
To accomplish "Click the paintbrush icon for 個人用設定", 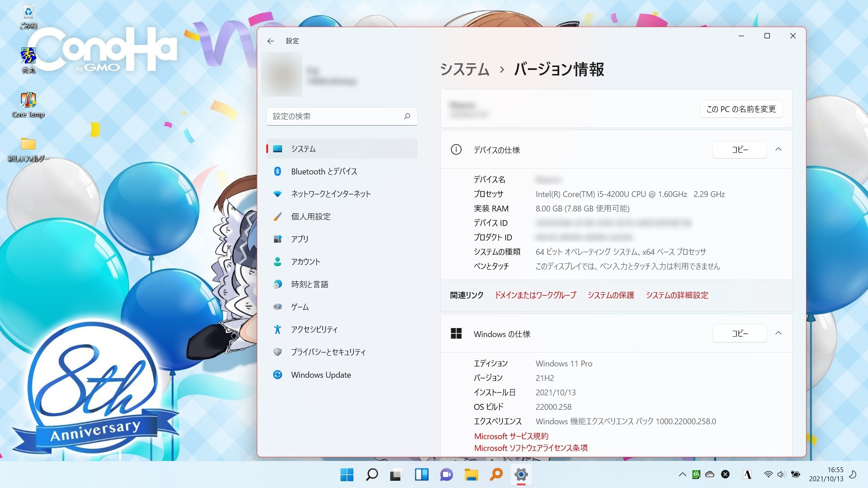I will 278,216.
